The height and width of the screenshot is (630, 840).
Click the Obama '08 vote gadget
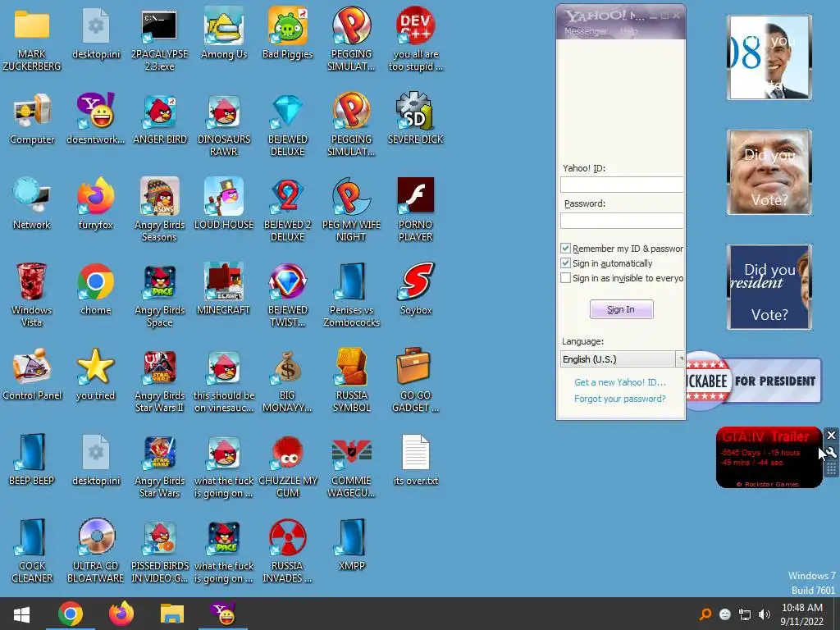(x=769, y=57)
